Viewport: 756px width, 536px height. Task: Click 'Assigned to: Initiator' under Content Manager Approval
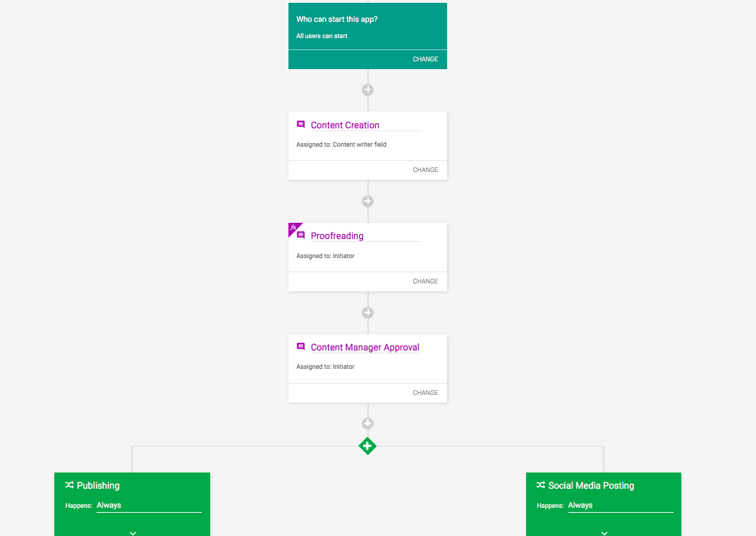[x=325, y=367]
